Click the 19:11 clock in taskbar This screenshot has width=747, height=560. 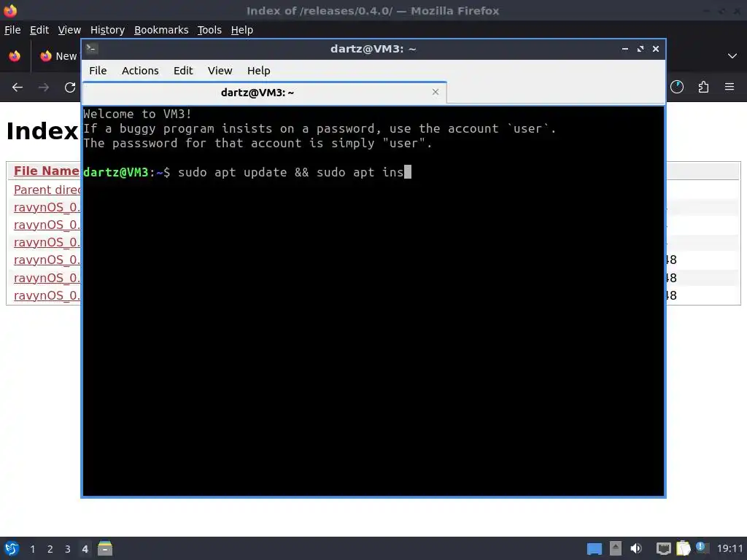(729, 548)
